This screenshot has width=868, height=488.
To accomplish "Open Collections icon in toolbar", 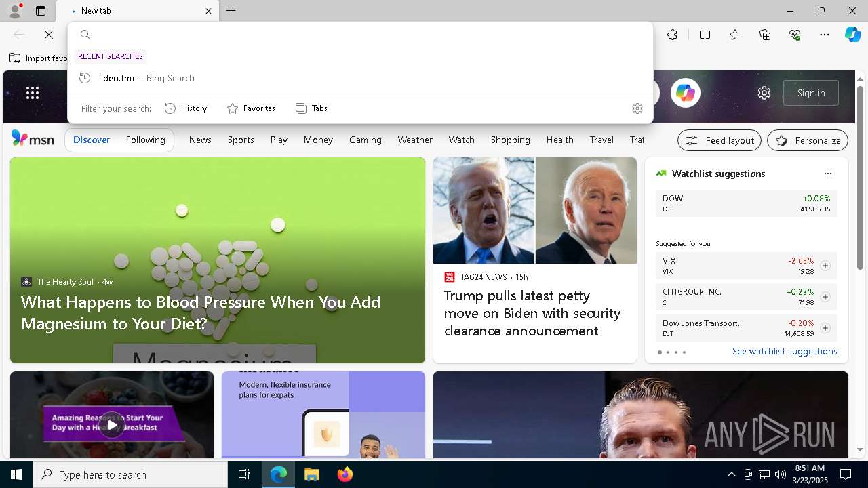I will [x=765, y=35].
